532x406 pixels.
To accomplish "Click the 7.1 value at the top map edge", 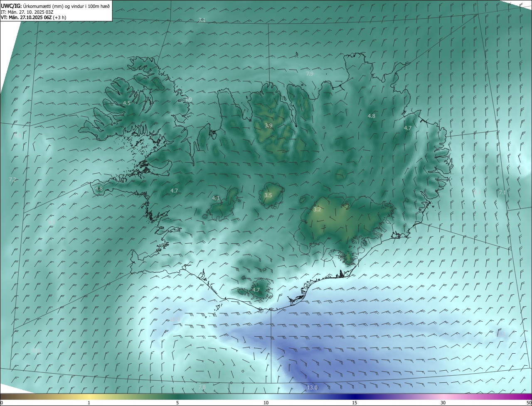I will [x=202, y=20].
